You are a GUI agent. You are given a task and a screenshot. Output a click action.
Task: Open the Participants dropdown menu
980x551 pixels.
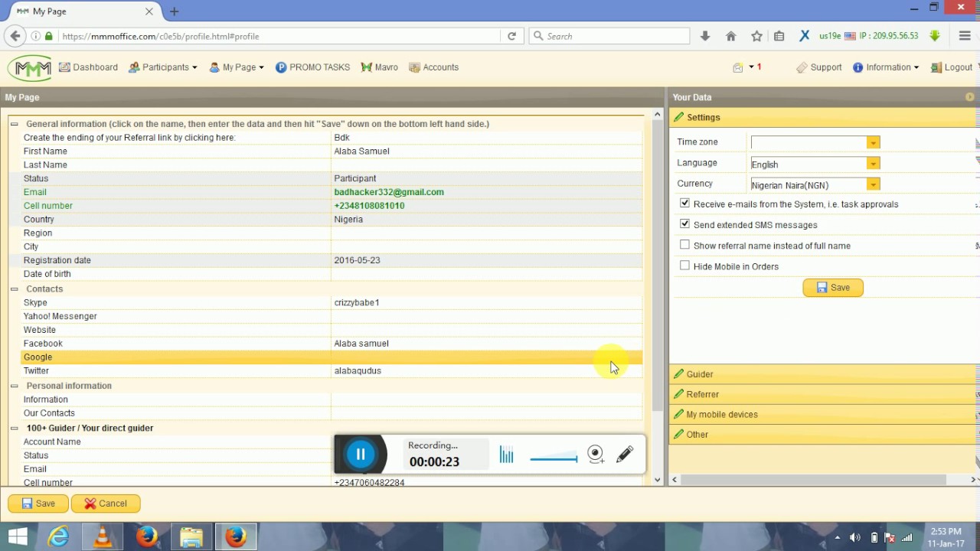click(x=162, y=67)
